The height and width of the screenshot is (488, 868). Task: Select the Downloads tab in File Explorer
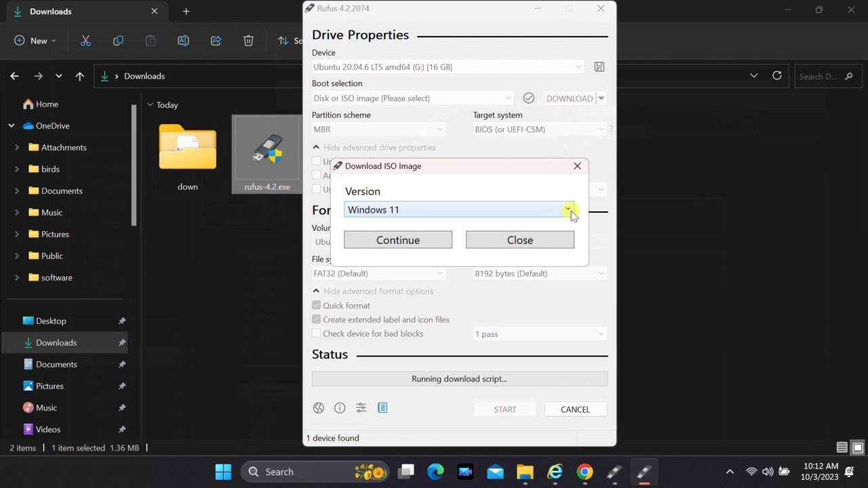85,12
